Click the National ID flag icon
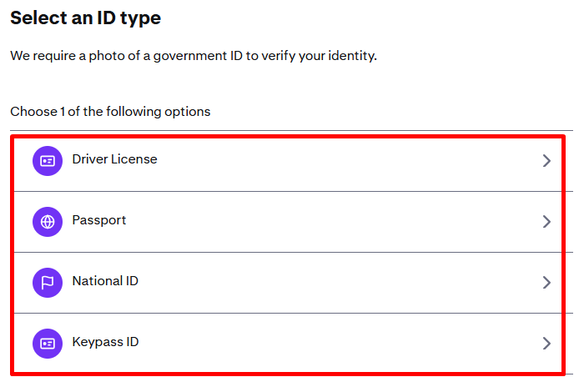The height and width of the screenshot is (392, 584). (x=48, y=282)
